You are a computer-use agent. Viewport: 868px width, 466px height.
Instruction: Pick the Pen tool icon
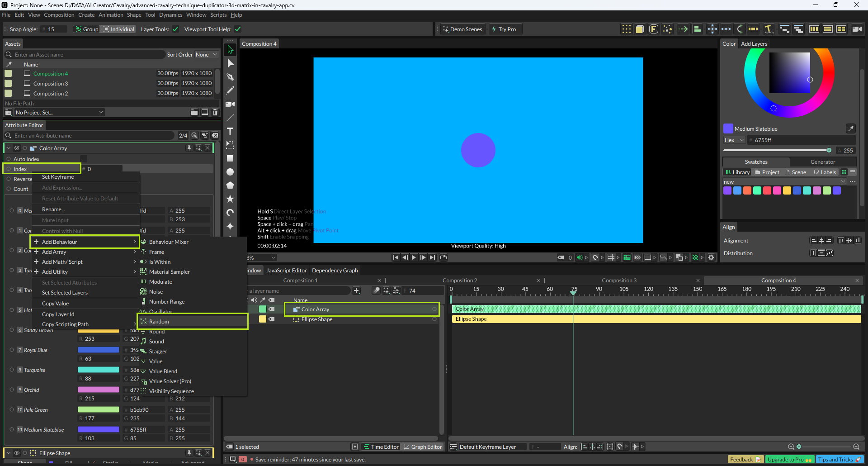click(x=230, y=77)
